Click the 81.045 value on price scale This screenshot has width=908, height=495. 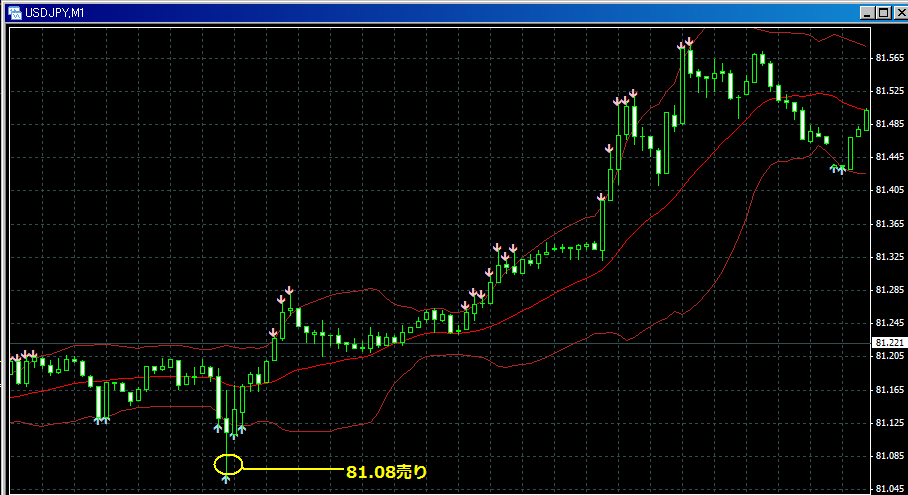coord(888,489)
